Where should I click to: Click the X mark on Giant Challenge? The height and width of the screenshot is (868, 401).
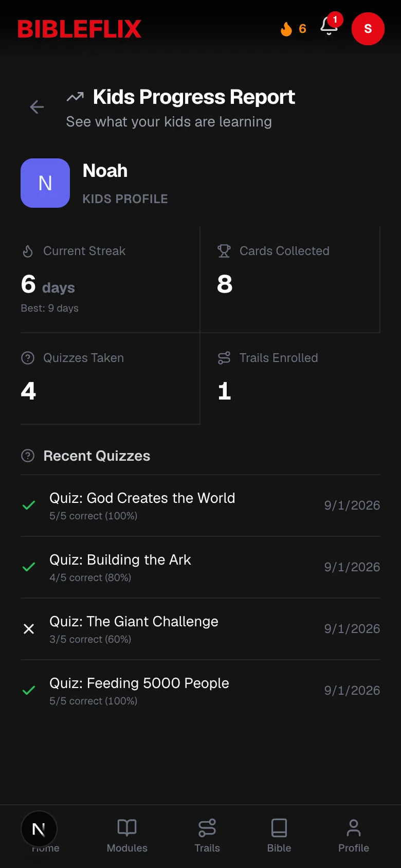29,629
